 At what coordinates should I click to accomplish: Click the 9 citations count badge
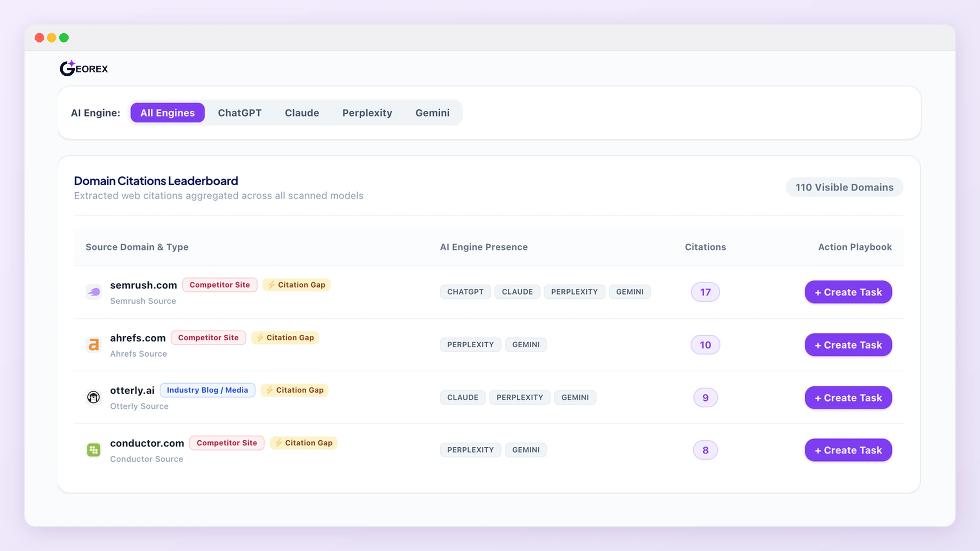click(705, 398)
